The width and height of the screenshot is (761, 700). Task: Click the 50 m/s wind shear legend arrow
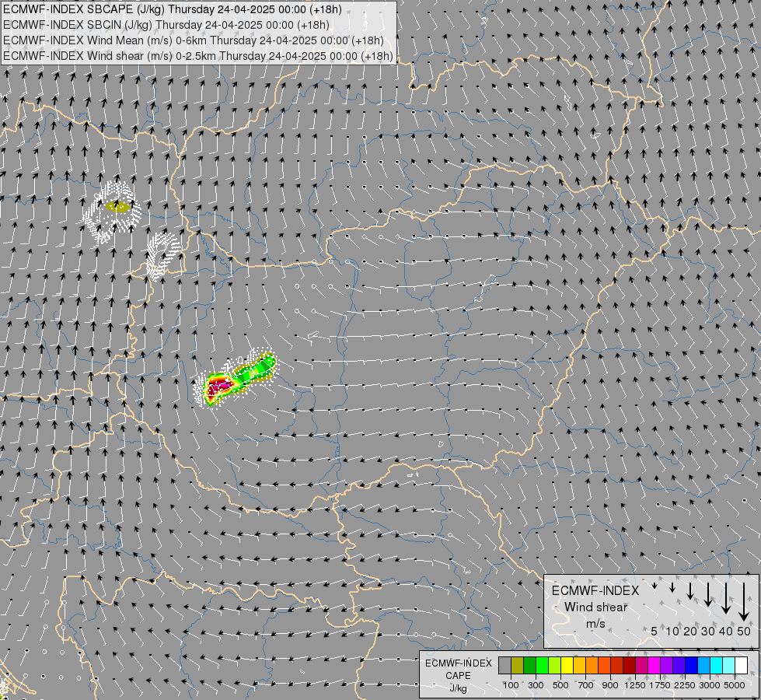point(744,602)
